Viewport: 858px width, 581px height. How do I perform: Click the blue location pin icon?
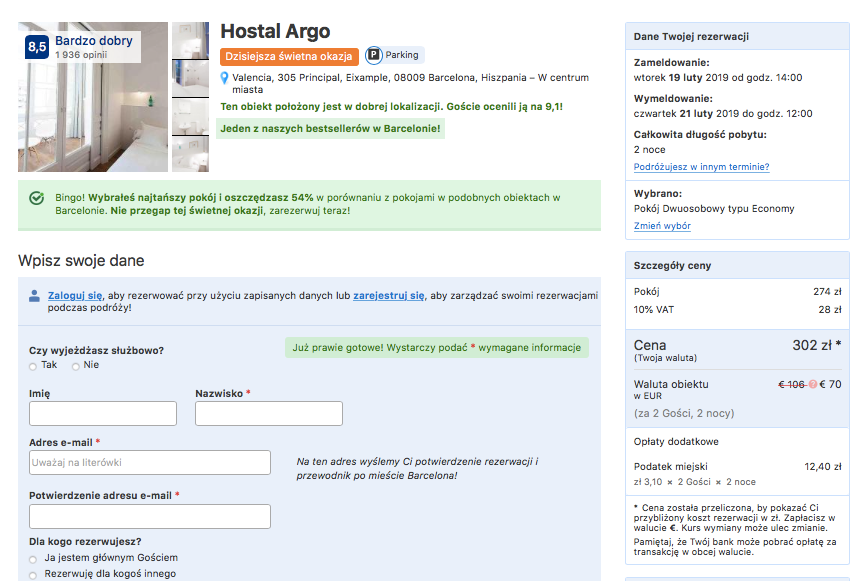click(x=224, y=78)
